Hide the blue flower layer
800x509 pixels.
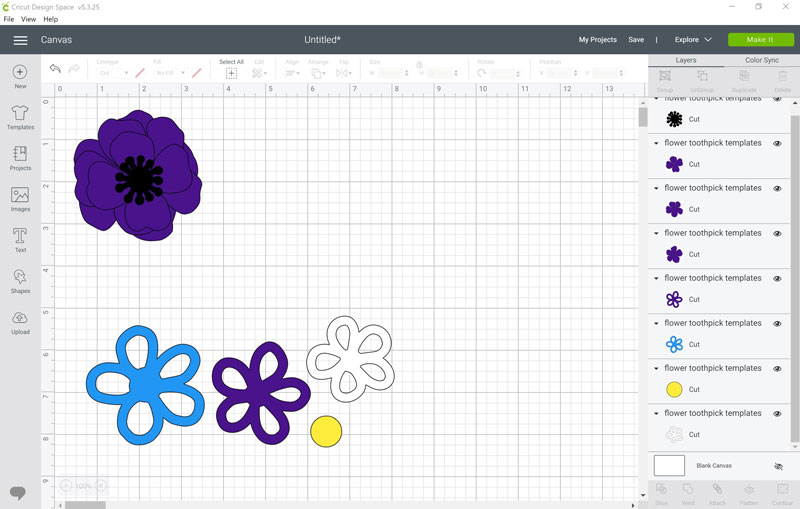[777, 324]
